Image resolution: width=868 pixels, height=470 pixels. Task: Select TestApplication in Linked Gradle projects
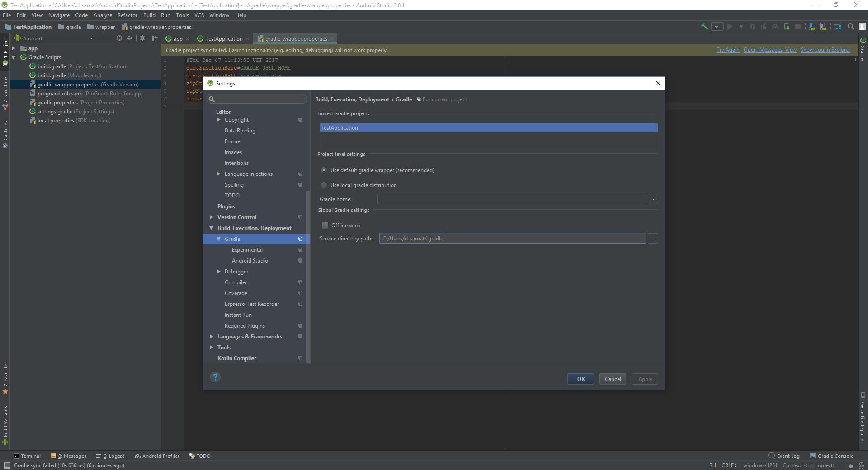tap(489, 128)
